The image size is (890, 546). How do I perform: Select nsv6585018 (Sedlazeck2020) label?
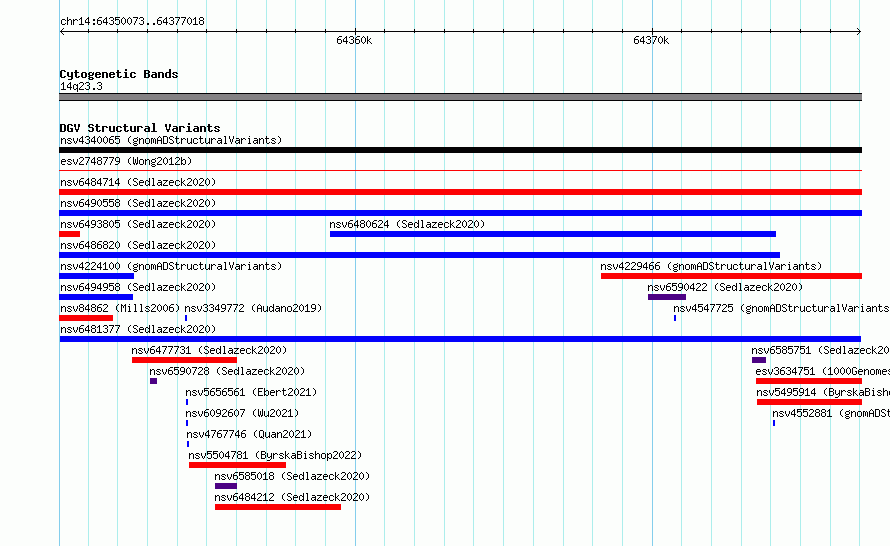292,476
